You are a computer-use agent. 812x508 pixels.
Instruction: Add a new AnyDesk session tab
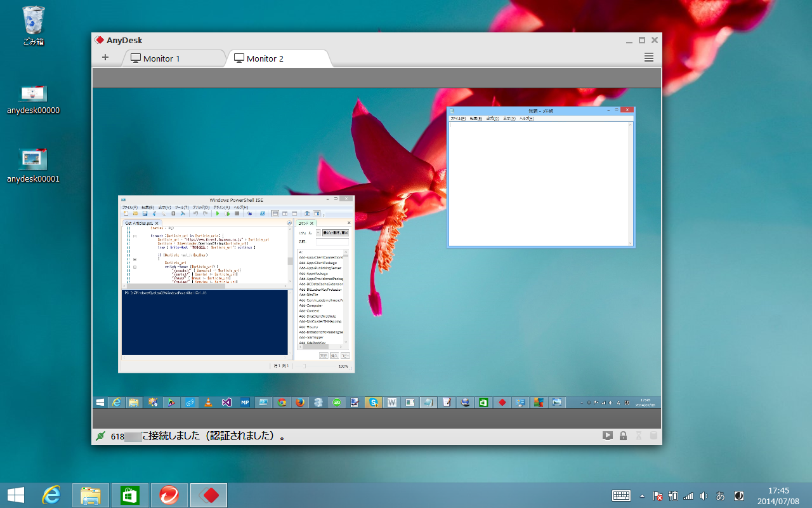click(105, 58)
